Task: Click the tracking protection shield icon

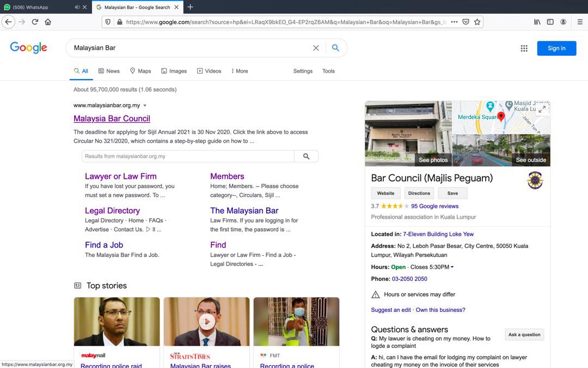Action: 108,22
